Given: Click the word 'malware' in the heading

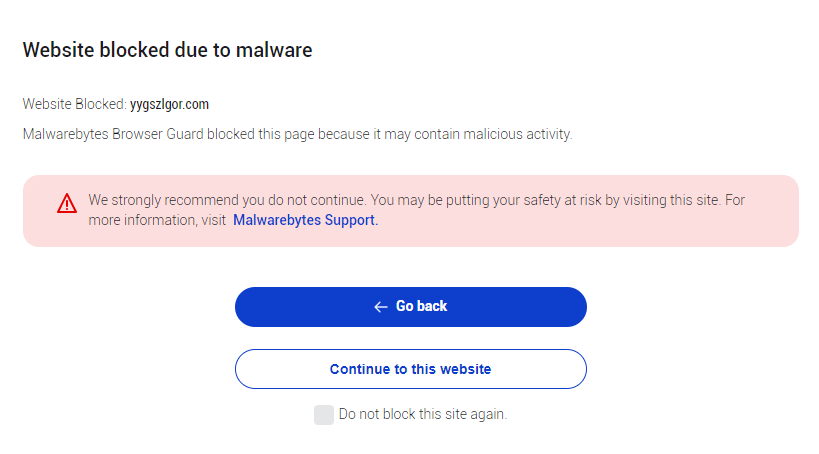Looking at the screenshot, I should pos(275,50).
